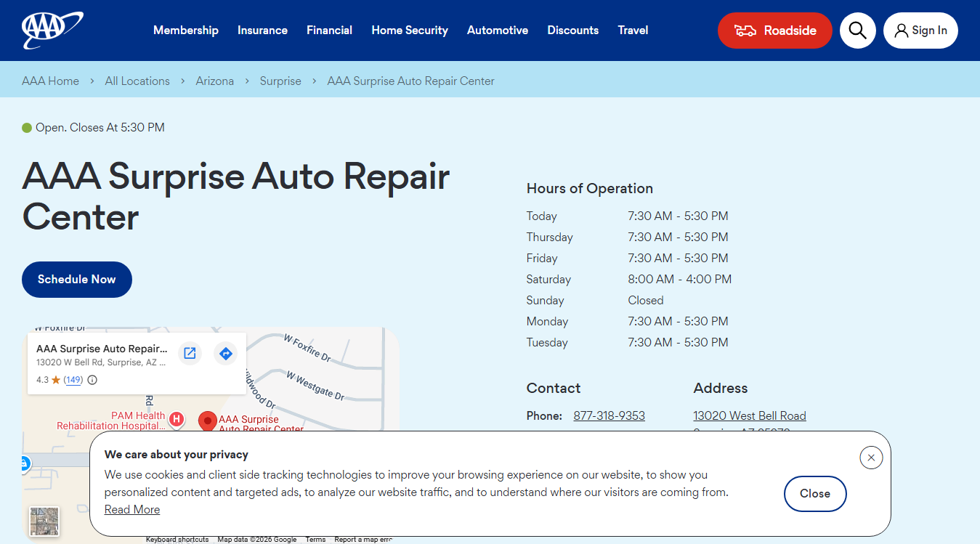Go to Arizona breadcrumb
The height and width of the screenshot is (544, 980).
[215, 81]
